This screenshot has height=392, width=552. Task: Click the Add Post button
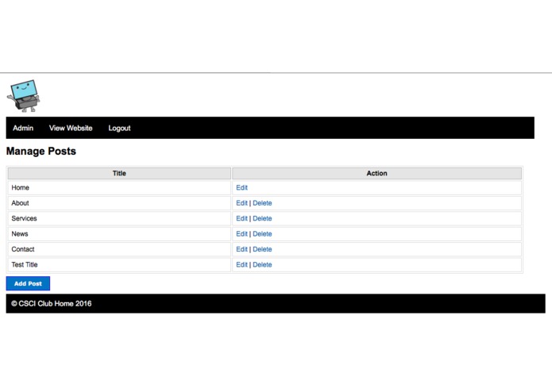tap(28, 283)
